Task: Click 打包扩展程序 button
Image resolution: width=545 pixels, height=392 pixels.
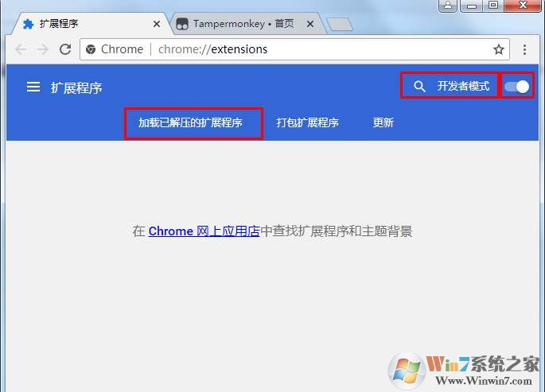Action: [x=307, y=122]
